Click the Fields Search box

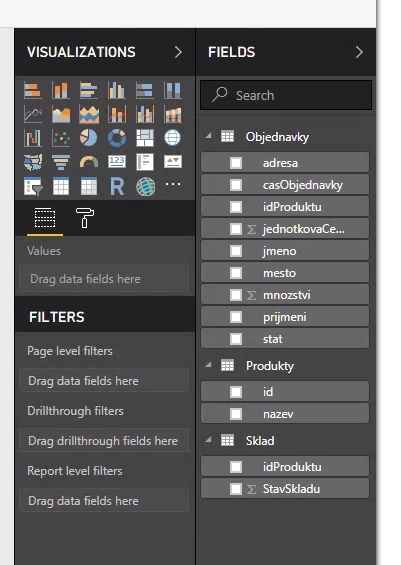[x=286, y=95]
